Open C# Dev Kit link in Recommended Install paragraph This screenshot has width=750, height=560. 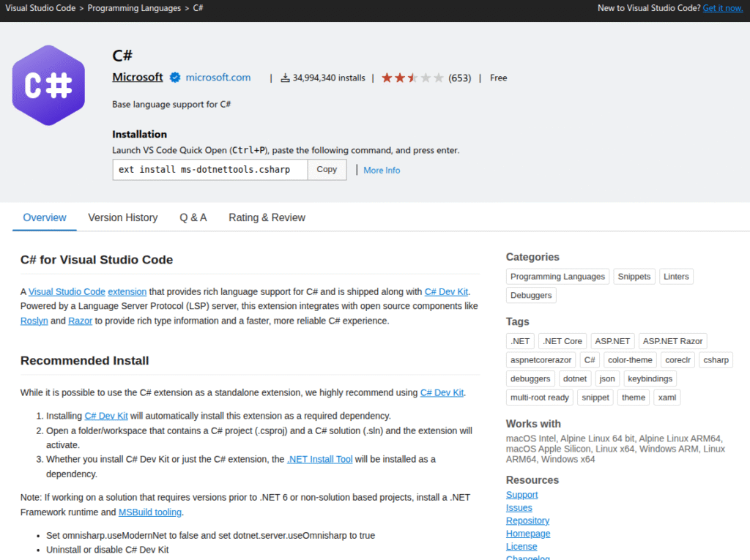pos(442,392)
